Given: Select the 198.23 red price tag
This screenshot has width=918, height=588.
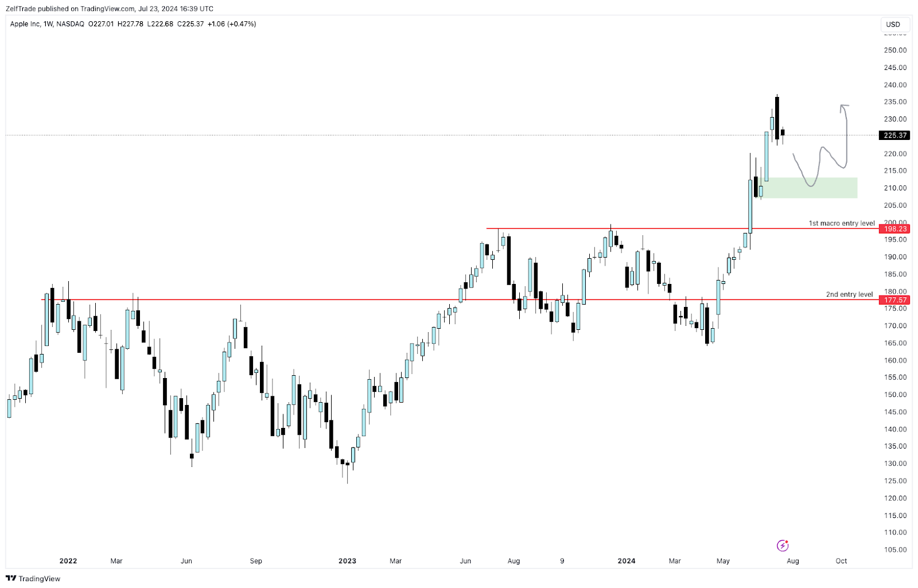Looking at the screenshot, I should (x=894, y=229).
